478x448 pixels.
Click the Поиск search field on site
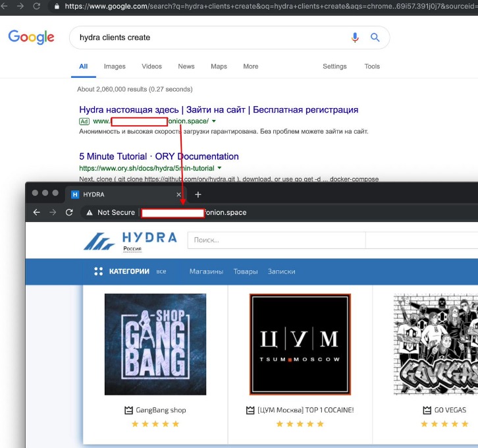tap(275, 240)
